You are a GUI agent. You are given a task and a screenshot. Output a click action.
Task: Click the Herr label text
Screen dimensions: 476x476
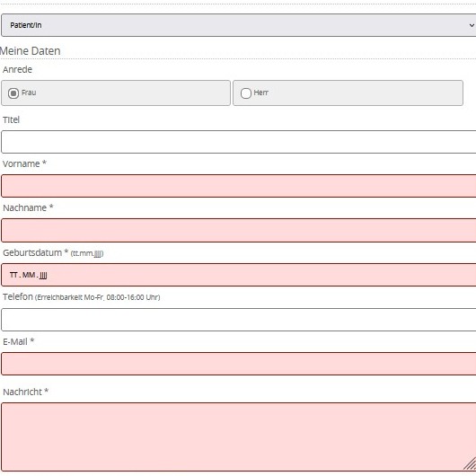click(261, 93)
